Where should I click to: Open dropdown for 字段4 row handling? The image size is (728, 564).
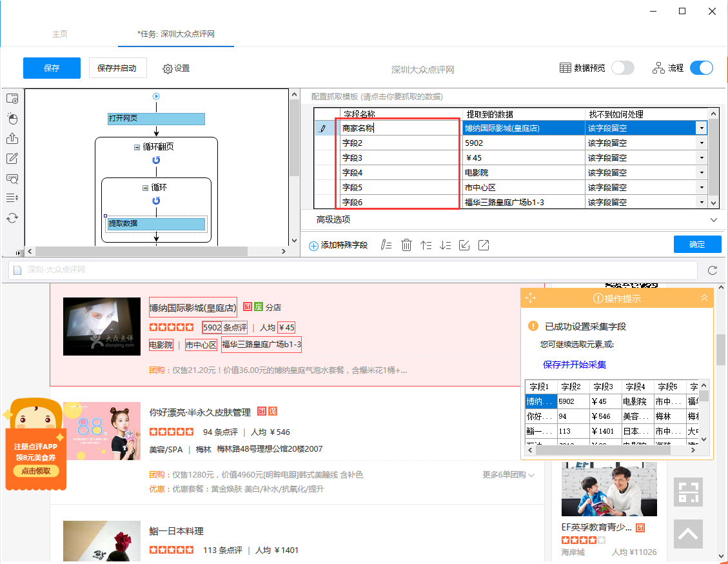pyautogui.click(x=702, y=173)
